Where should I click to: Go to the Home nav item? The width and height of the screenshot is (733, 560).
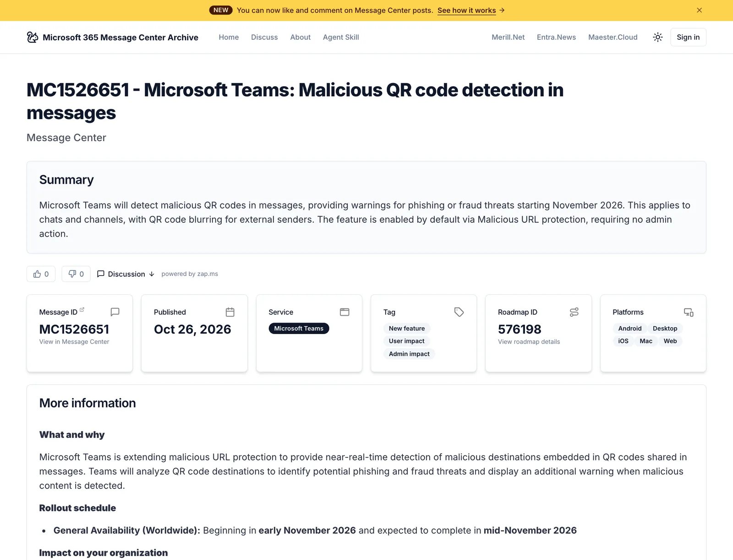point(229,37)
